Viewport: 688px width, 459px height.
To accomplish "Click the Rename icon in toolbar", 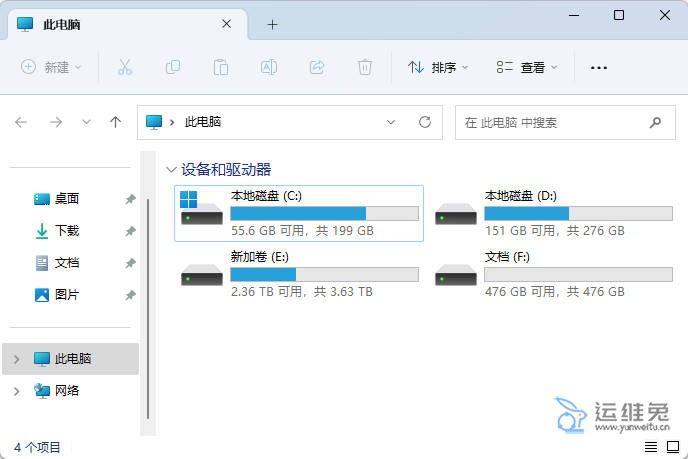I will tap(269, 67).
